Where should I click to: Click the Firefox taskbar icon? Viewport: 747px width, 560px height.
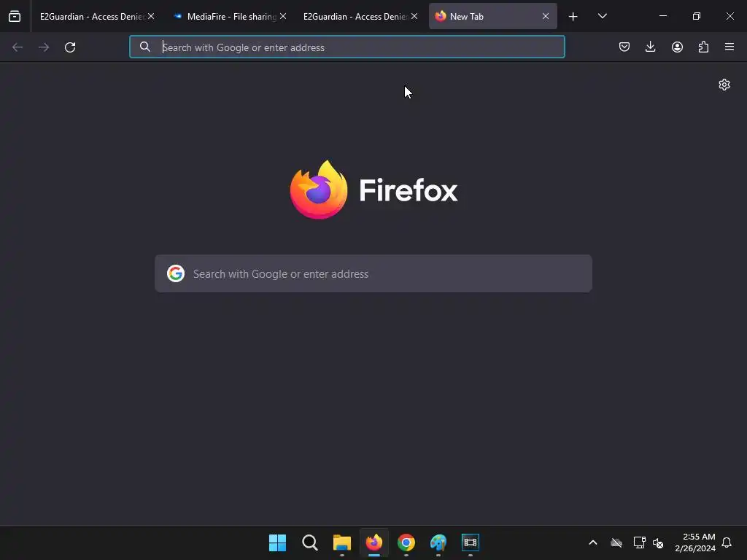point(374,542)
